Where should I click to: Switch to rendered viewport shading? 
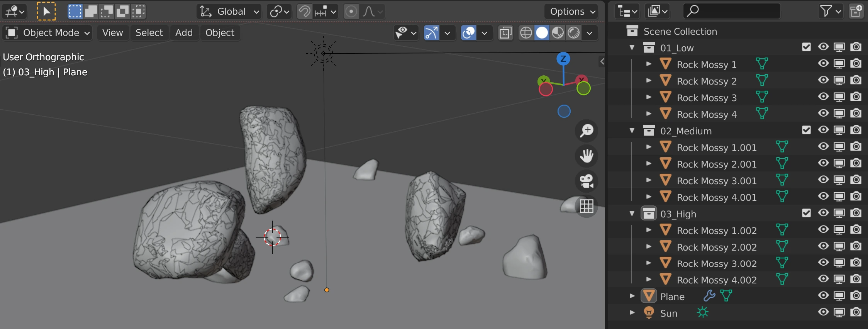tap(574, 33)
